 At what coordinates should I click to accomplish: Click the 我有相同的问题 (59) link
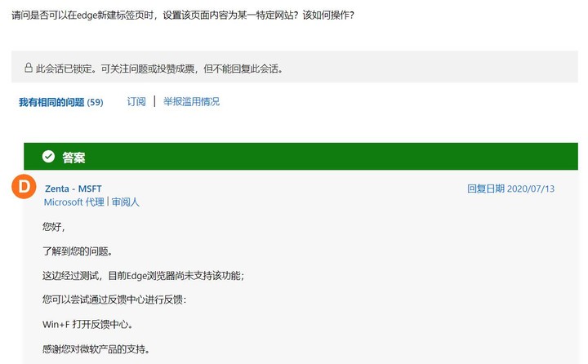[61, 102]
